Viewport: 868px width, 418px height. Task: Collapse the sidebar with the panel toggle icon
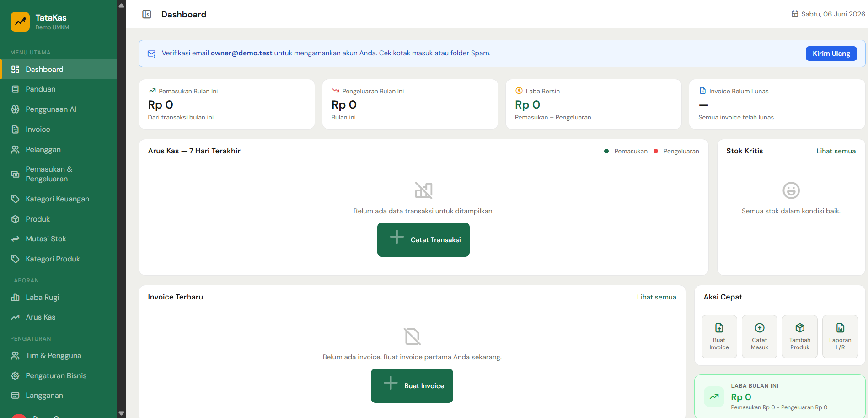pyautogui.click(x=147, y=15)
